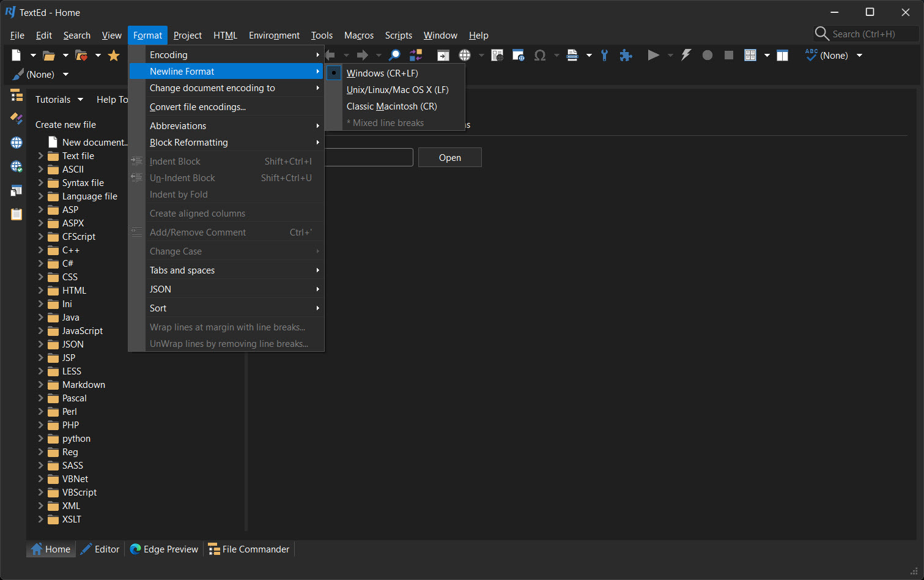
Task: Click the Open button
Action: click(x=450, y=157)
